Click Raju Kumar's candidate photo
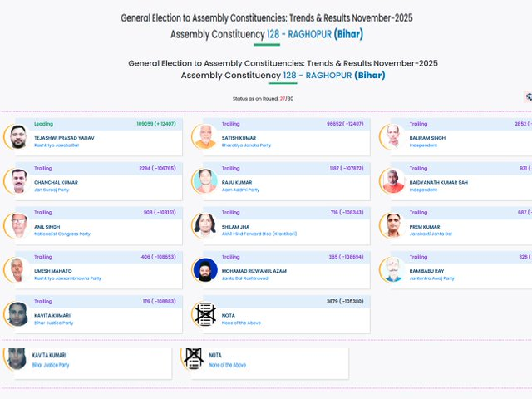The height and width of the screenshot is (399, 532). [x=204, y=181]
